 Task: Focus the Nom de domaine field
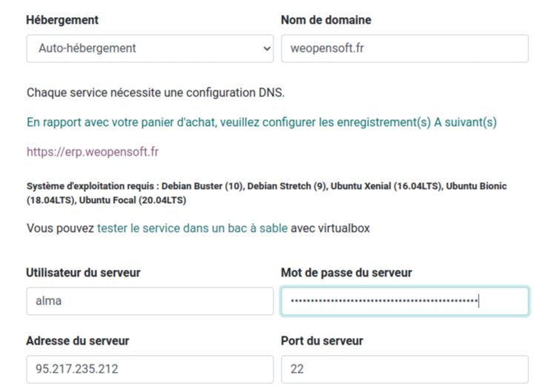tap(405, 48)
